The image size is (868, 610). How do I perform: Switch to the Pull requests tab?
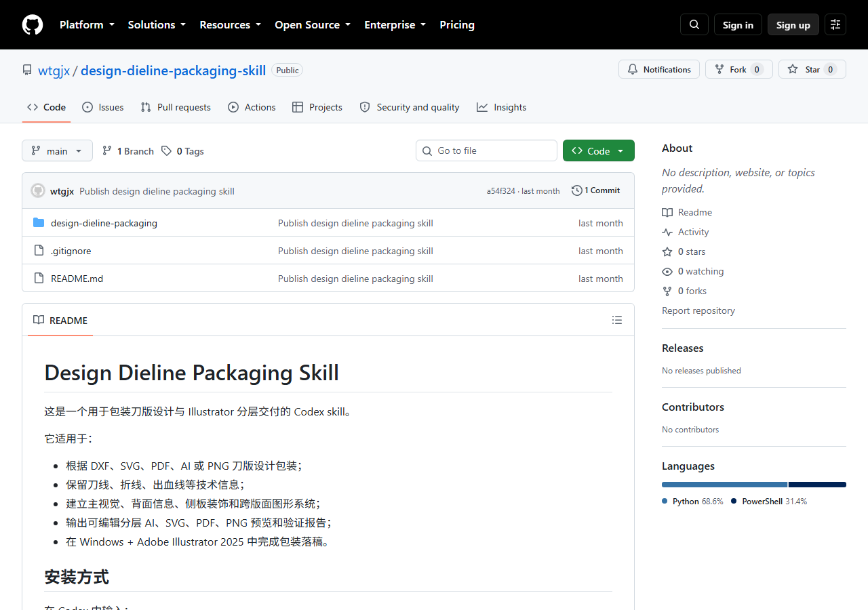176,107
